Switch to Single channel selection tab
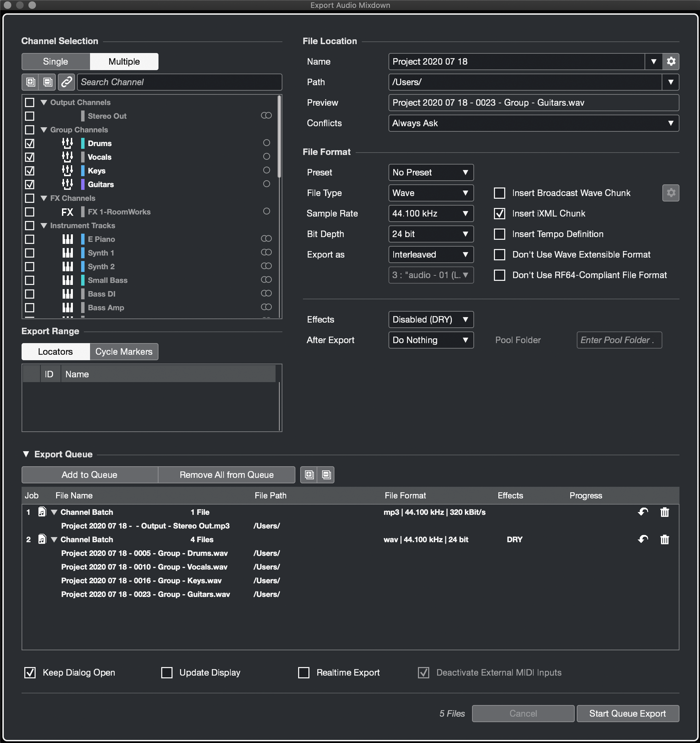The width and height of the screenshot is (700, 743). tap(55, 61)
